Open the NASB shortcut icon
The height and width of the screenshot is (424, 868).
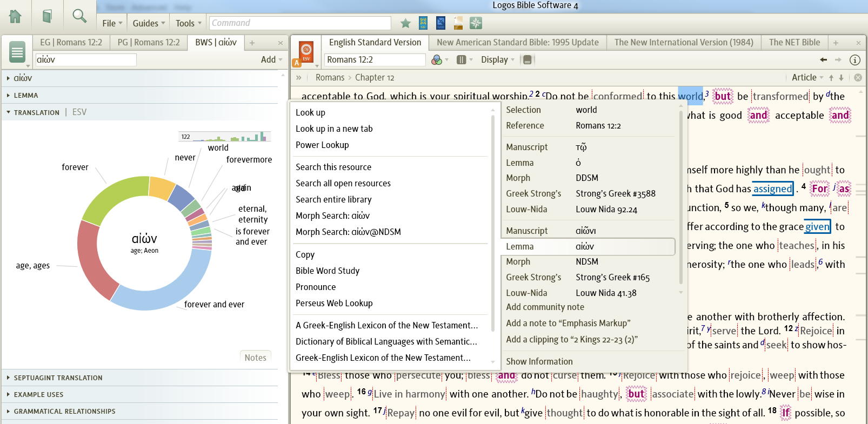(440, 23)
